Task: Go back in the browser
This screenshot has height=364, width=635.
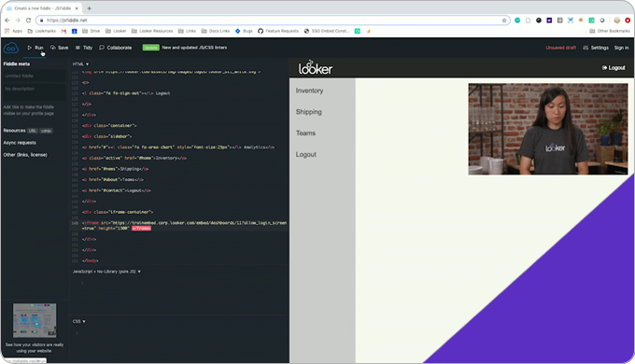Action: pyautogui.click(x=7, y=21)
